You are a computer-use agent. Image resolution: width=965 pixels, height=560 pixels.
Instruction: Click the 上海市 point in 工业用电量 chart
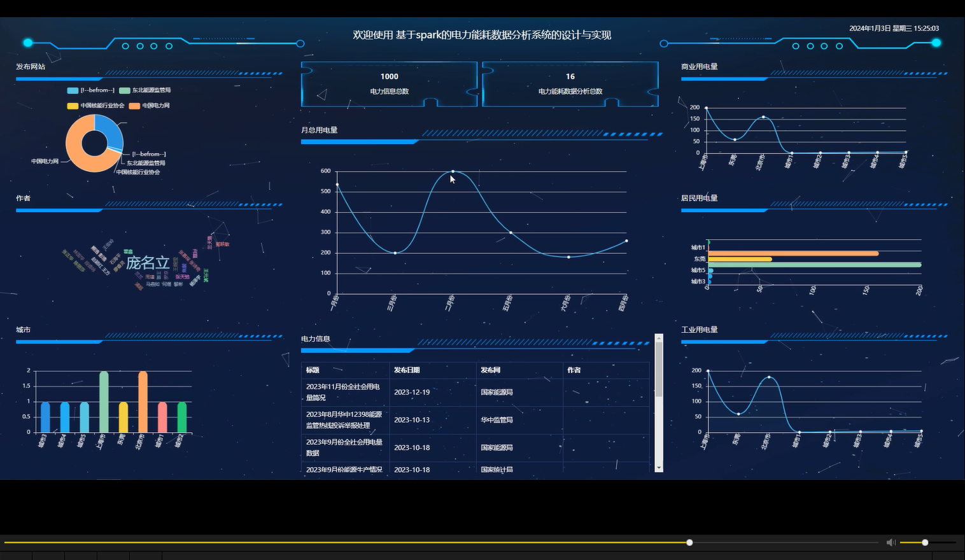click(708, 371)
